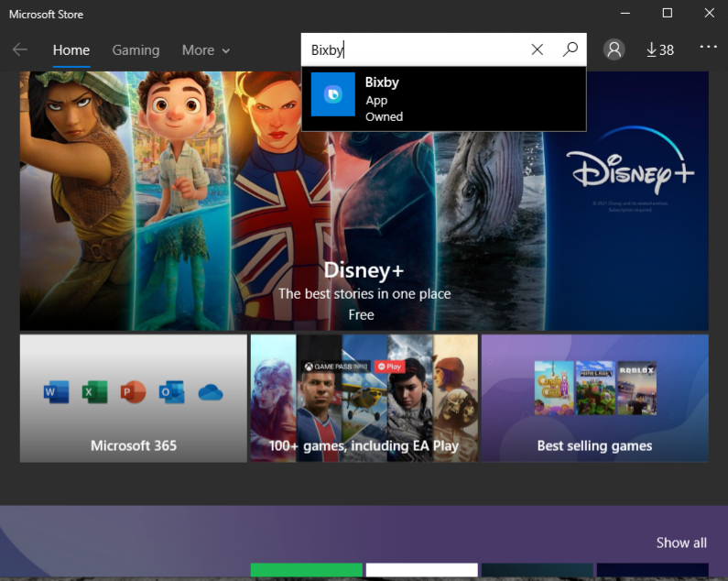Screen dimensions: 728x581
Task: Click the Show all link
Action: (681, 543)
